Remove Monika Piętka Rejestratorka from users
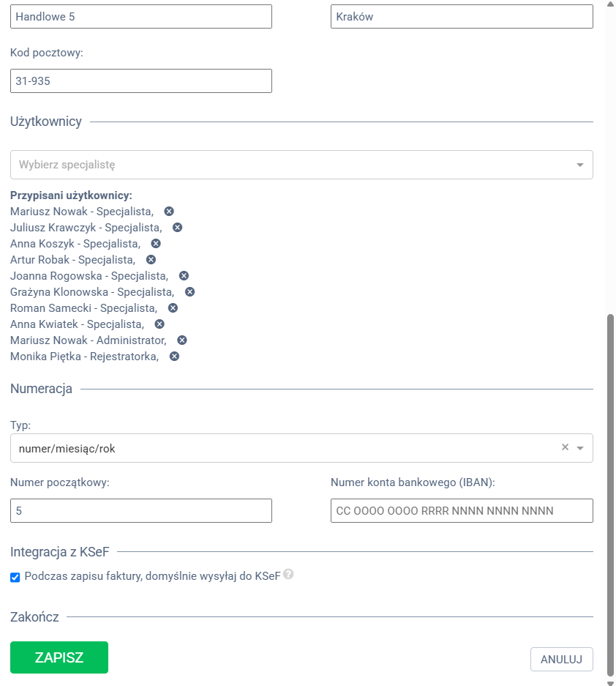Image resolution: width=616 pixels, height=686 pixels. (174, 357)
